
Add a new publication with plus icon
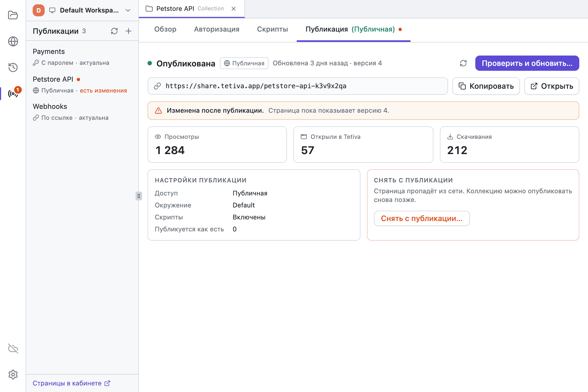point(128,31)
